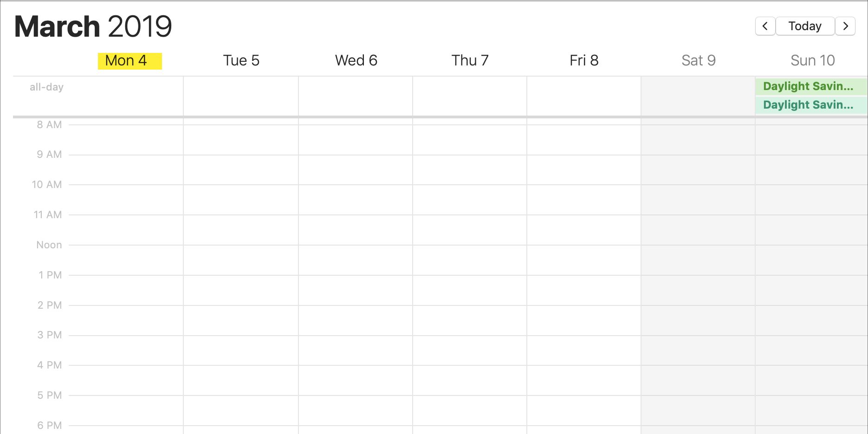The width and height of the screenshot is (868, 434).
Task: Click Saturday's all-day cell
Action: click(x=698, y=96)
